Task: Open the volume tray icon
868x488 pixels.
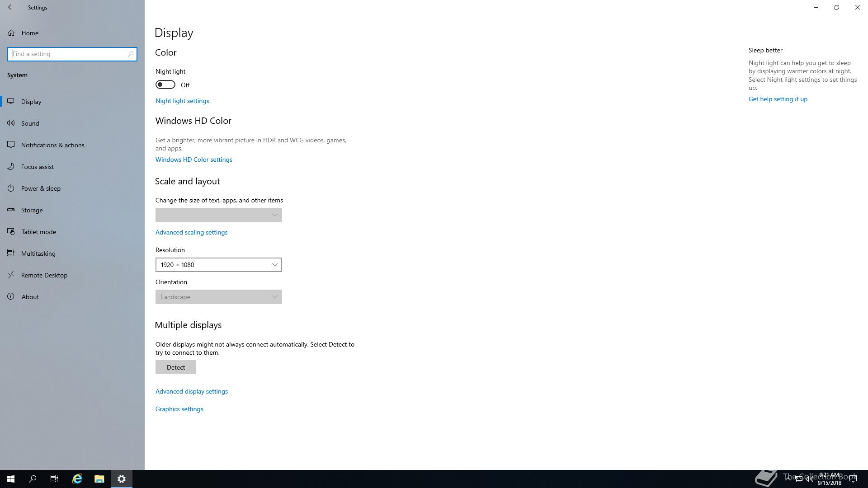Action: [809, 479]
